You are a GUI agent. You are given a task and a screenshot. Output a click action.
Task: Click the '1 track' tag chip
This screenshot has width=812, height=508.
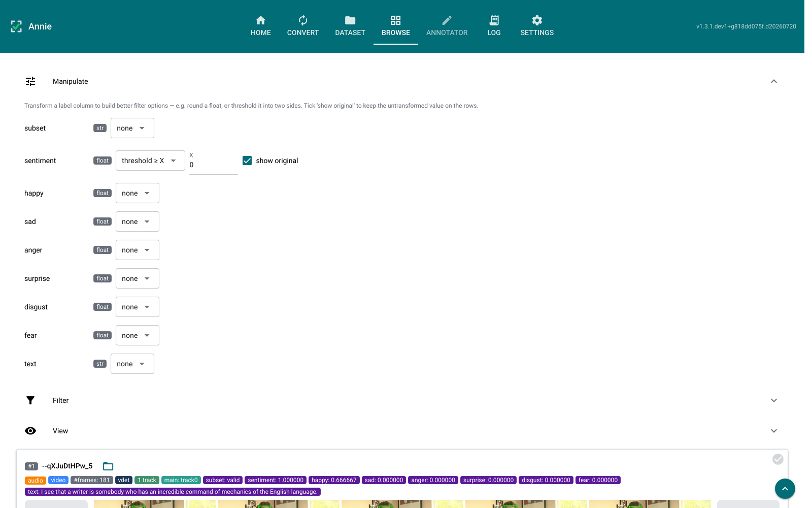pos(147,480)
